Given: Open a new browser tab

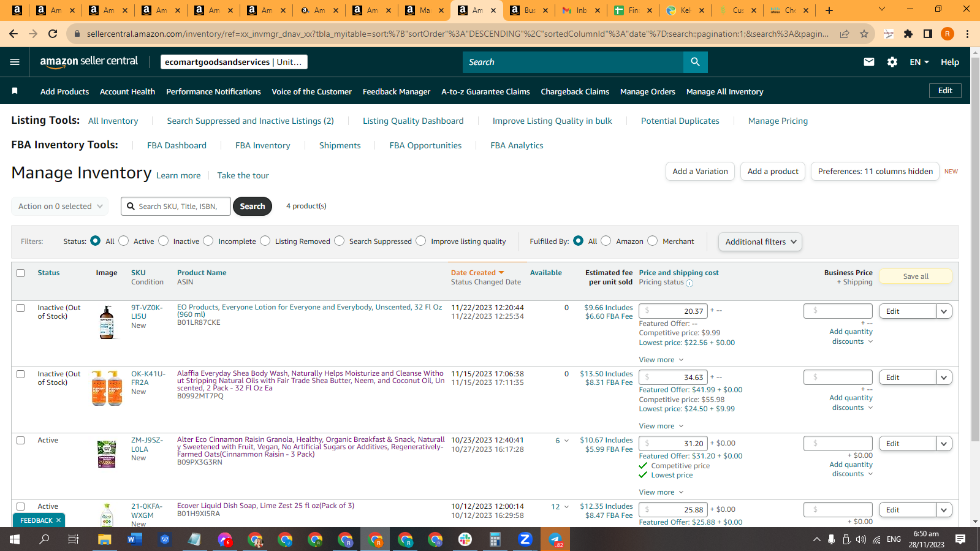Looking at the screenshot, I should pyautogui.click(x=829, y=10).
